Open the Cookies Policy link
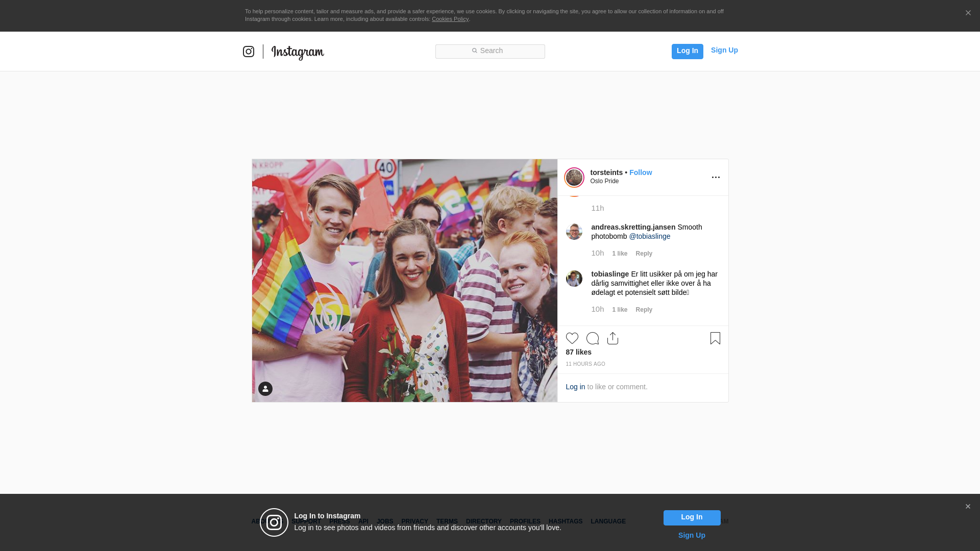 coord(450,19)
